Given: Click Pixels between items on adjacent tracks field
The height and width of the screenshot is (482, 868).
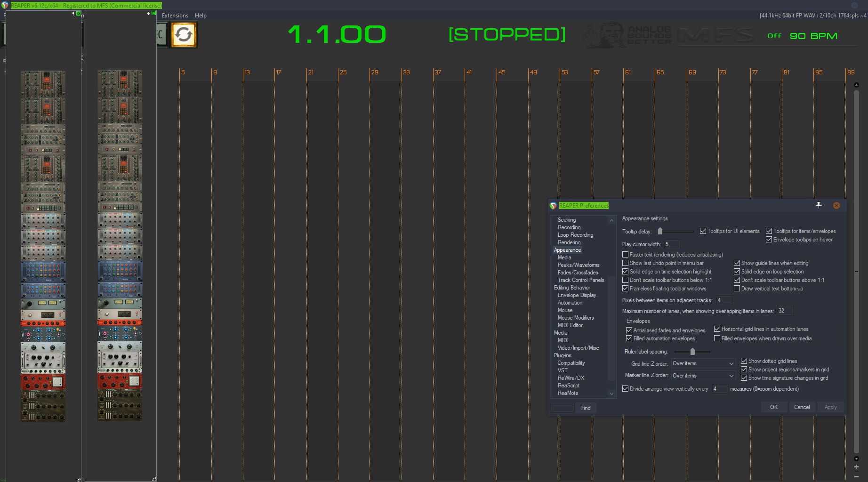Looking at the screenshot, I should (x=723, y=300).
